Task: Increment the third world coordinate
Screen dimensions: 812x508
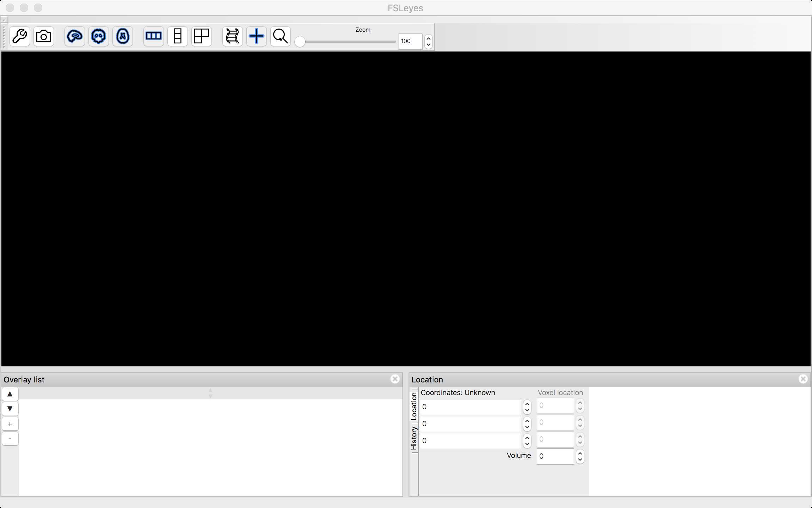Action: pos(527,437)
